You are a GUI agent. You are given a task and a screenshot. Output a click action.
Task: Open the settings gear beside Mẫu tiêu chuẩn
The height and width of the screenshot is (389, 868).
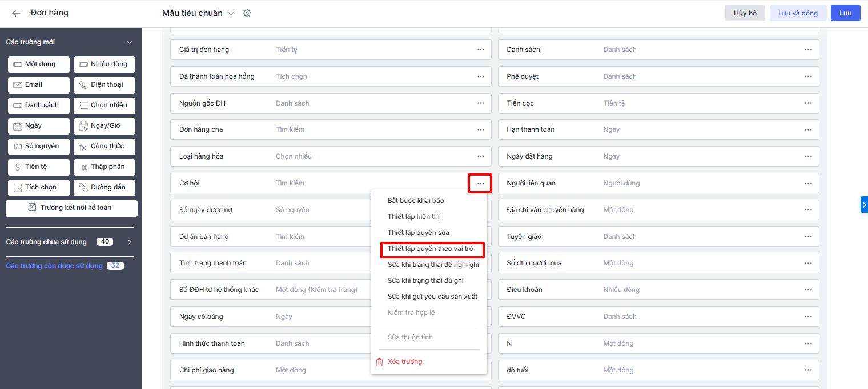[247, 13]
